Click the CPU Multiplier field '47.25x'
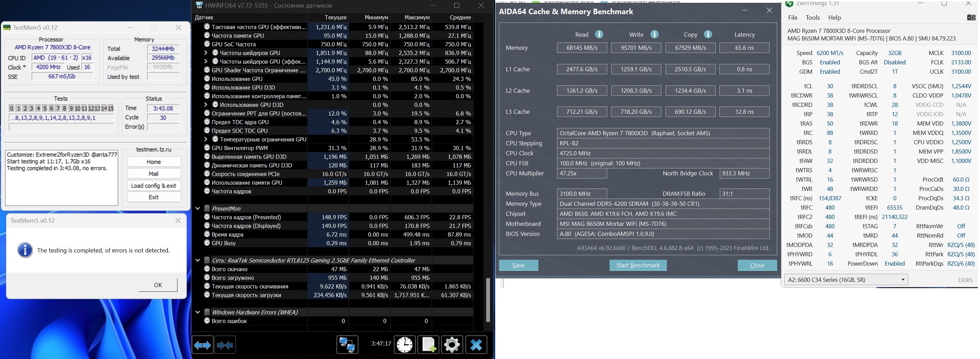 [x=582, y=173]
